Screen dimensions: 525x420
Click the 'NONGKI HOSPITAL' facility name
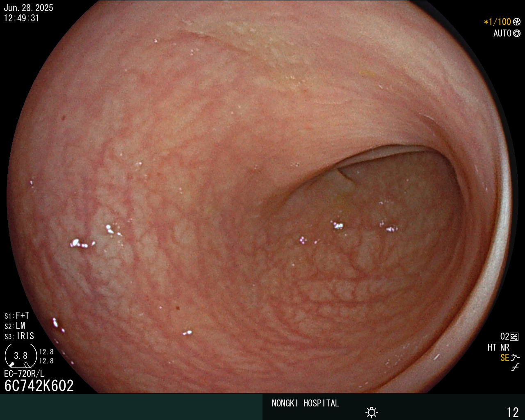(306, 403)
